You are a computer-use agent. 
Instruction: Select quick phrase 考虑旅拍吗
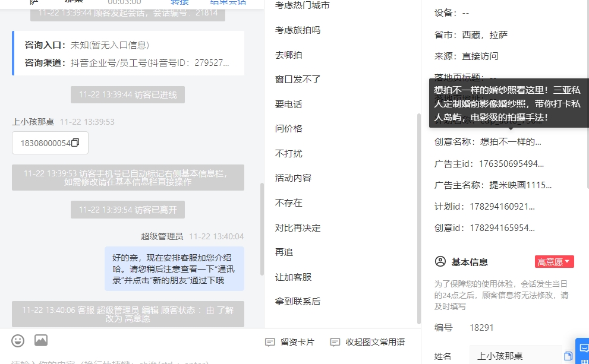(x=298, y=30)
